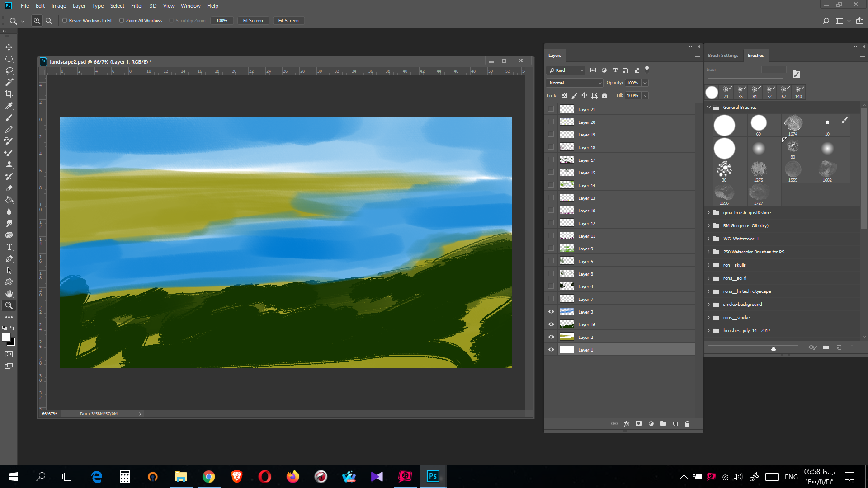Select the Lasso tool
Viewport: 868px width, 488px height.
click(9, 71)
